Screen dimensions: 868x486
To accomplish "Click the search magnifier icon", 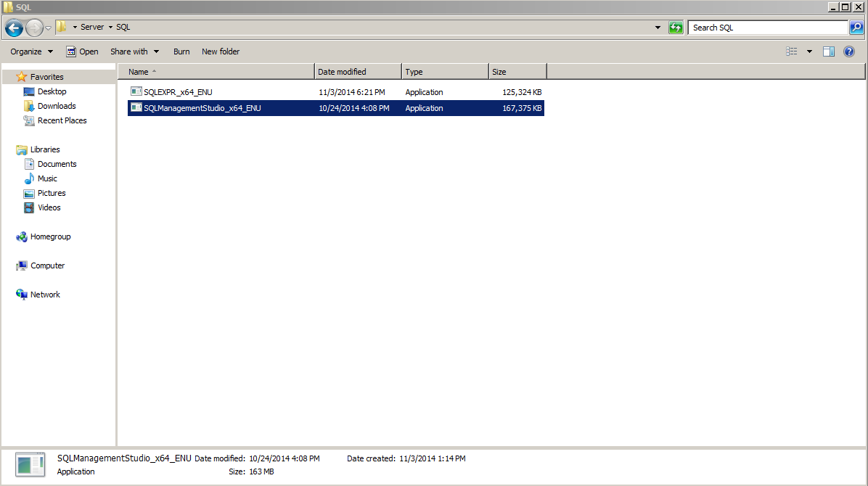I will 856,27.
